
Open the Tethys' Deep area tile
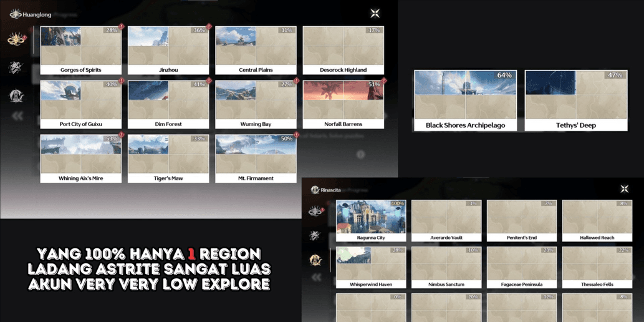[575, 100]
